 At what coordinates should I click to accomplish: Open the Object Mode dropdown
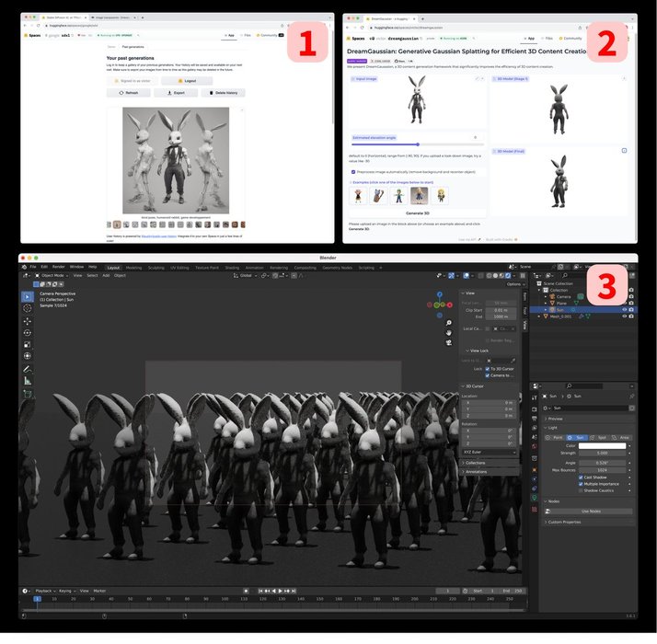click(52, 276)
